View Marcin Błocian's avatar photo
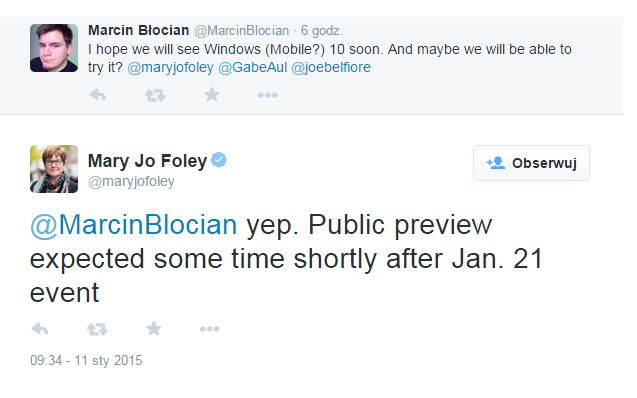Image resolution: width=637 pixels, height=398 pixels. pyautogui.click(x=54, y=48)
